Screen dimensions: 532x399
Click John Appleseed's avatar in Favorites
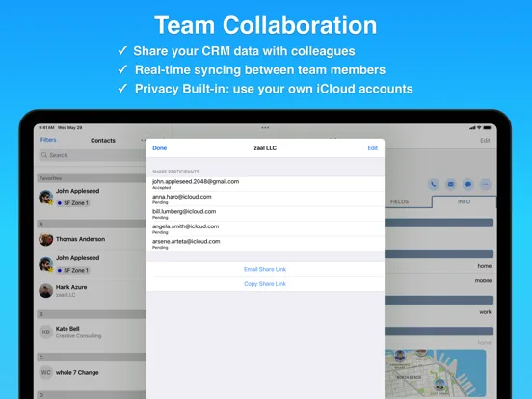pos(46,198)
